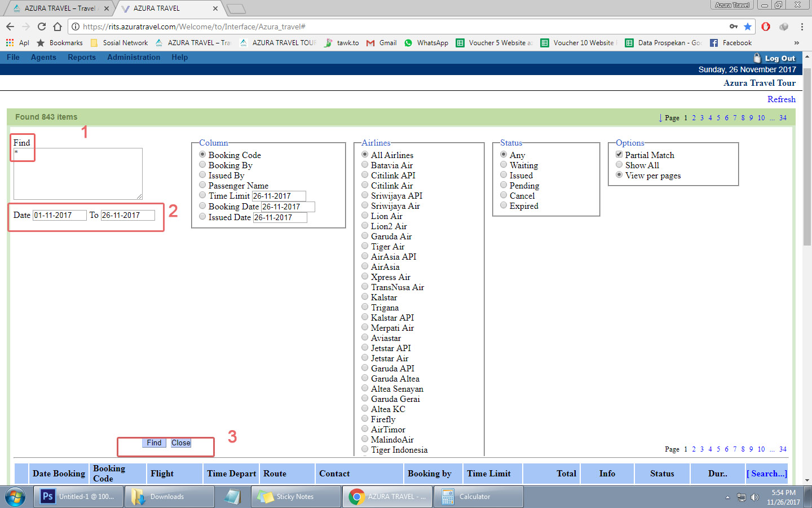Screen dimensions: 812x508
Task: Click the Find text area
Action: point(78,173)
